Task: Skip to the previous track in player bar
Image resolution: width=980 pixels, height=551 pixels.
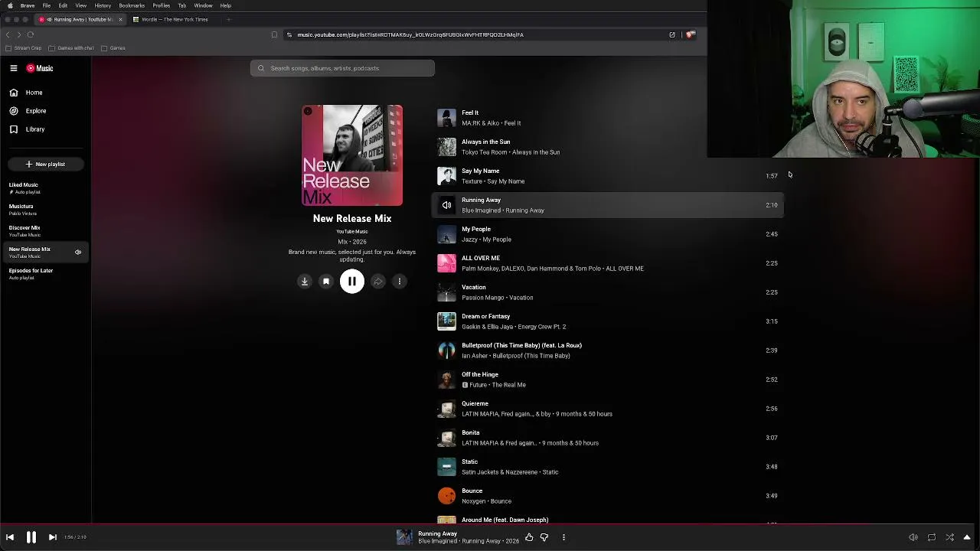Action: click(x=10, y=537)
